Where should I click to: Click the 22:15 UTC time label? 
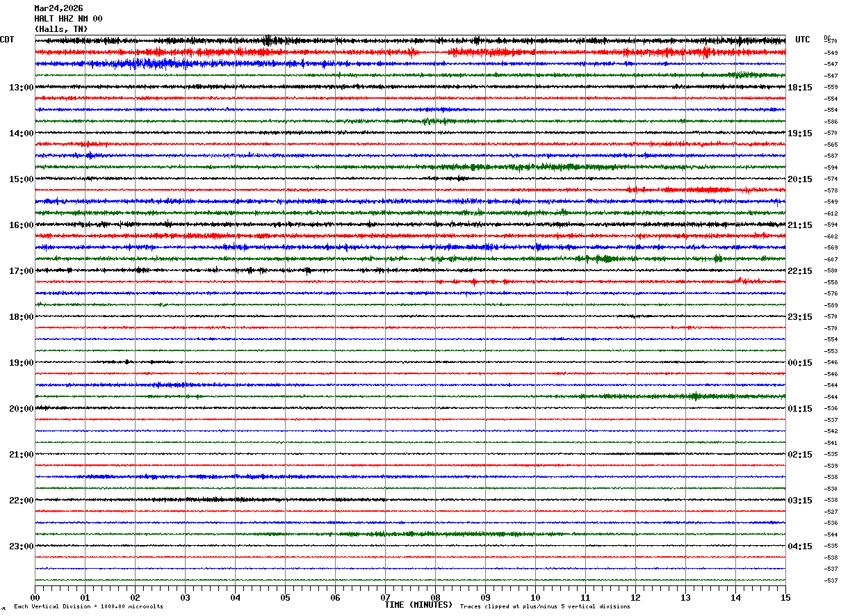[800, 271]
